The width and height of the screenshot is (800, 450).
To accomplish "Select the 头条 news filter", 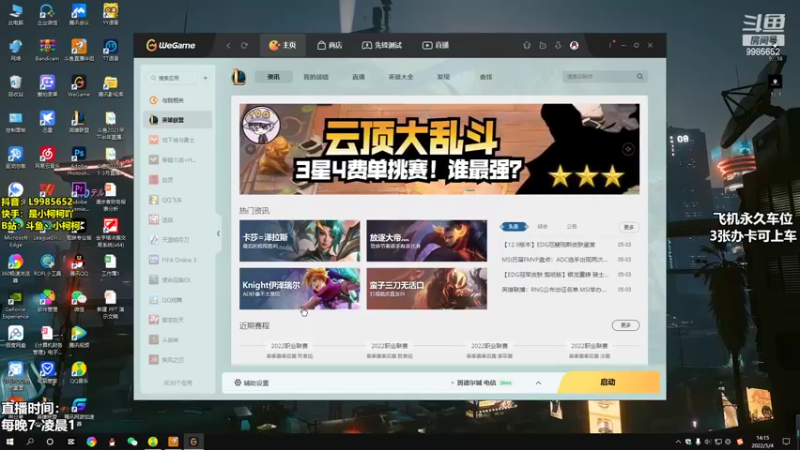I will pyautogui.click(x=514, y=227).
